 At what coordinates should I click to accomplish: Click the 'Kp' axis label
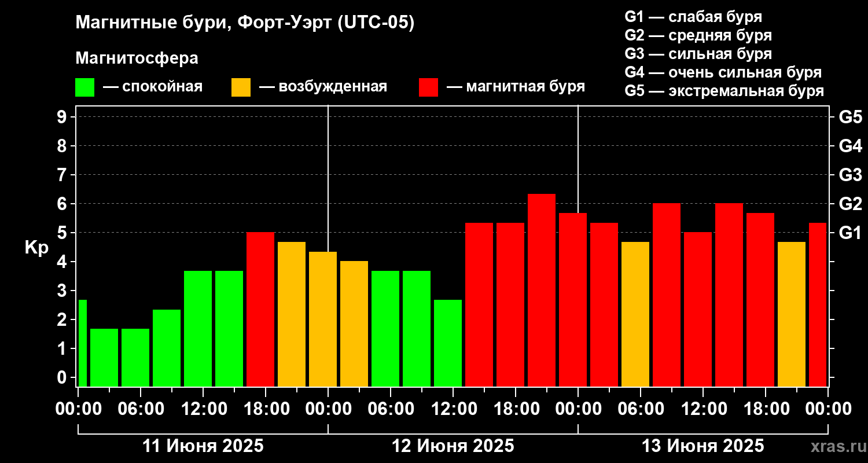click(36, 247)
